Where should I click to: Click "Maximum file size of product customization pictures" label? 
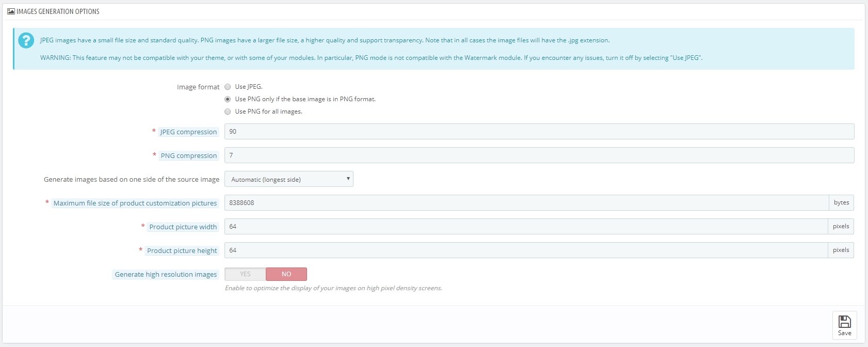pyautogui.click(x=135, y=203)
